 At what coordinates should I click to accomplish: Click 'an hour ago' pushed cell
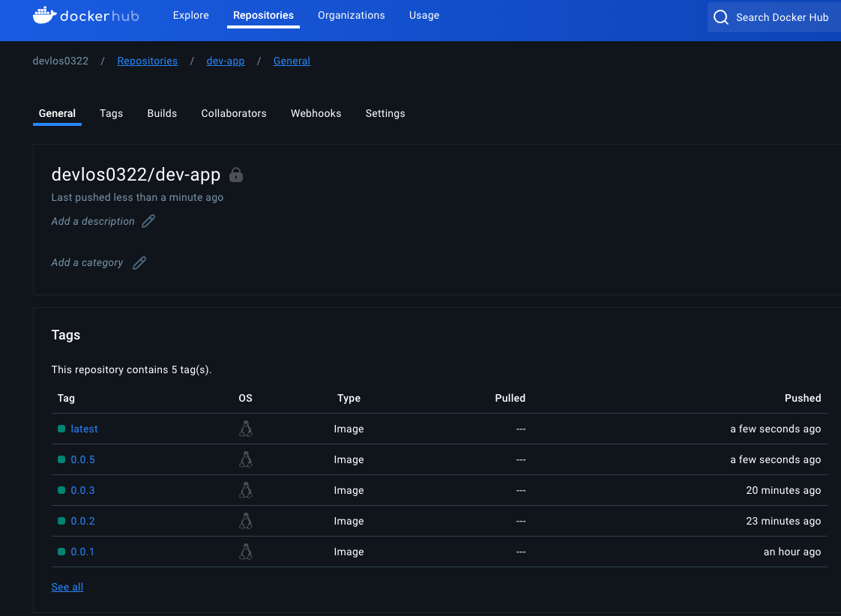792,552
